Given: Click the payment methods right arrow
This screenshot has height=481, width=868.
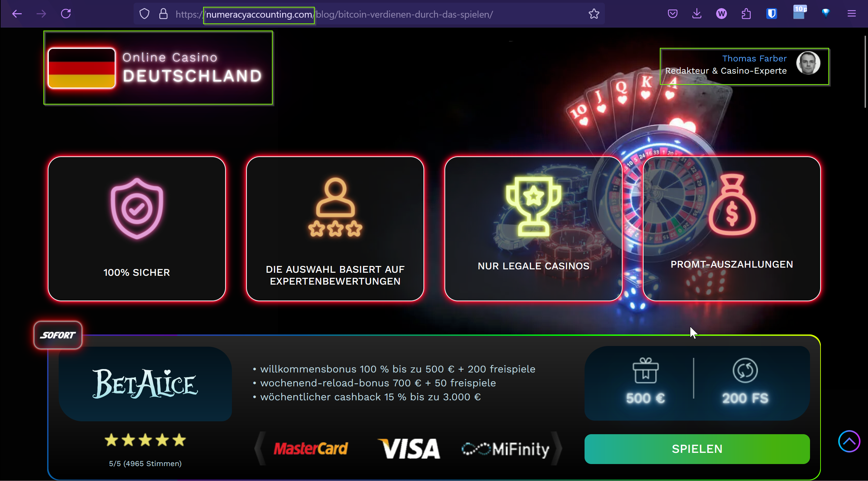Looking at the screenshot, I should 556,448.
